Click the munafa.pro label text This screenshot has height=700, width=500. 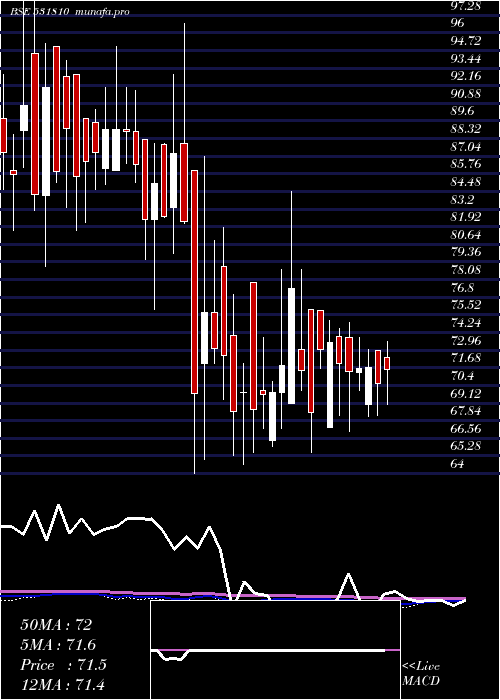click(x=102, y=12)
